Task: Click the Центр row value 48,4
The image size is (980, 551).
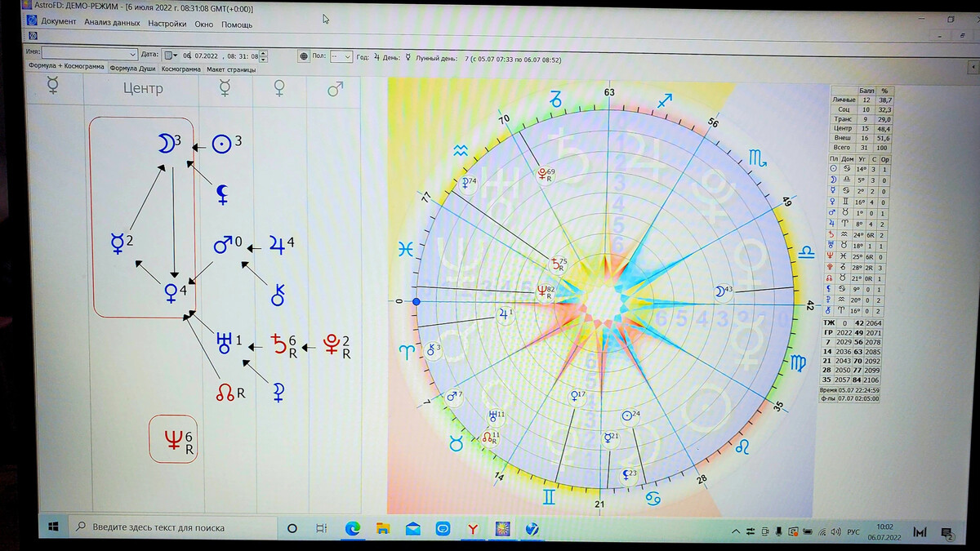Action: click(x=883, y=128)
